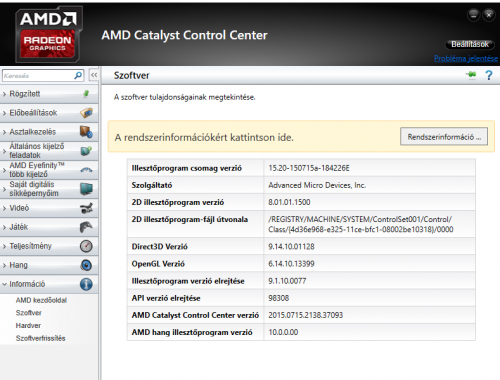This screenshot has width=500, height=380.
Task: Click the Szolgáltató label
Action: point(152,185)
